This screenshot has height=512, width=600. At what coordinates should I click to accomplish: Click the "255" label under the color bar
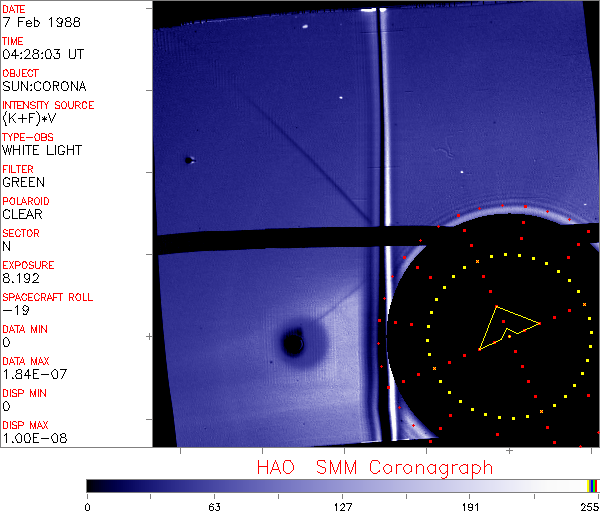(x=588, y=506)
